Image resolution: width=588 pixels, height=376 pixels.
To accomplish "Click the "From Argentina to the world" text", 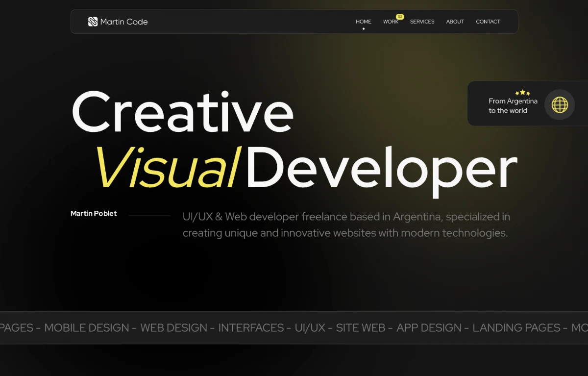I will pyautogui.click(x=513, y=106).
